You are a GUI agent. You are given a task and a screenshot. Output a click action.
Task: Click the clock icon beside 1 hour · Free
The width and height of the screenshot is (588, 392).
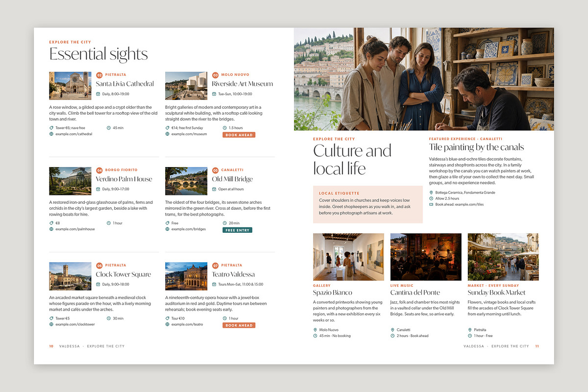470,336
